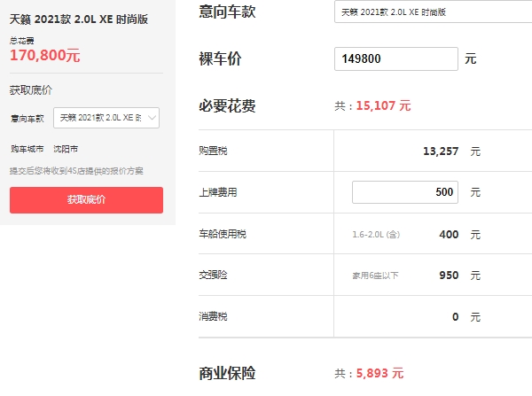The height and width of the screenshot is (396, 532).
Task: Click the 天籁 2021款 car title
Action: tap(74, 19)
